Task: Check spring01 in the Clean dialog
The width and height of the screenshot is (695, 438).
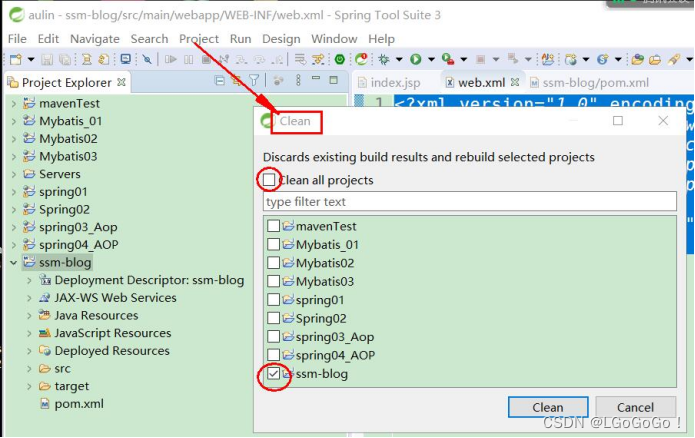Action: [273, 300]
